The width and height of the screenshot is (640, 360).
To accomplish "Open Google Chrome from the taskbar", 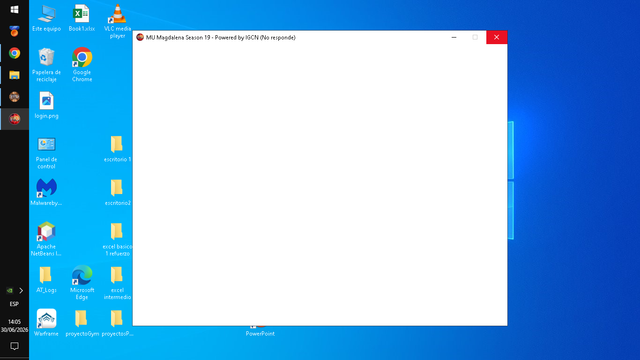I will point(14,53).
